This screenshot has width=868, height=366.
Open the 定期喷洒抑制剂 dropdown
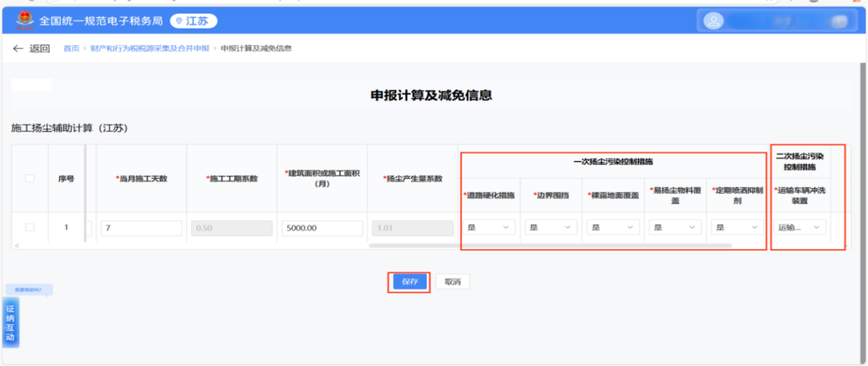point(737,228)
